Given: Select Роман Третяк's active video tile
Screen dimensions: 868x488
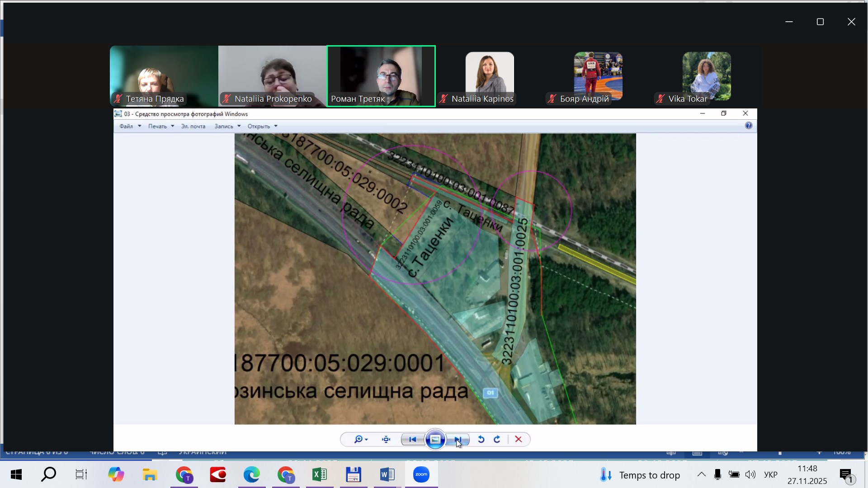Looking at the screenshot, I should 381,76.
